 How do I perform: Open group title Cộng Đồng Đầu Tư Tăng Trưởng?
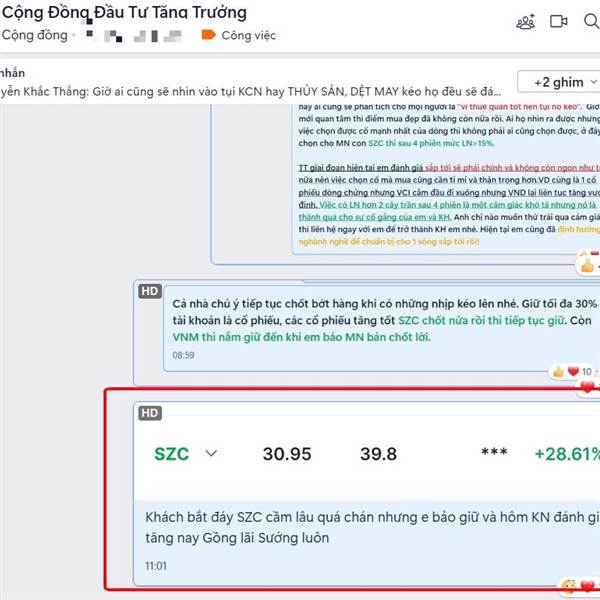(x=124, y=12)
